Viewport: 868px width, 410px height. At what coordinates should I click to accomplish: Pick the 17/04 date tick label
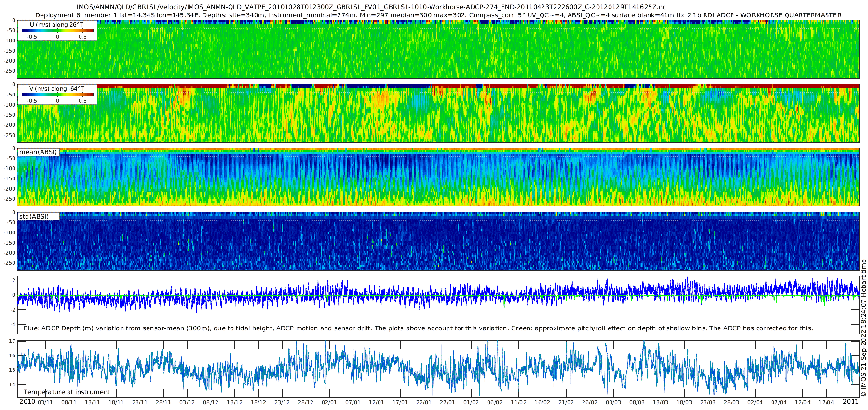pyautogui.click(x=826, y=402)
